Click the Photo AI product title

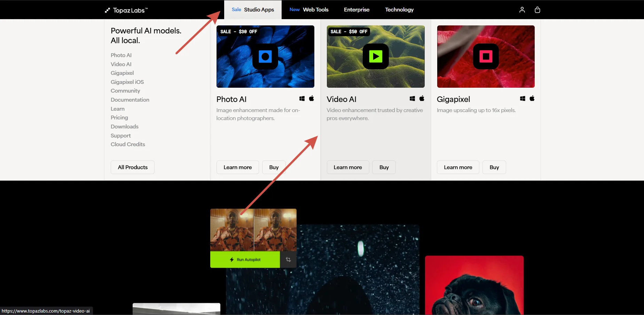point(231,99)
